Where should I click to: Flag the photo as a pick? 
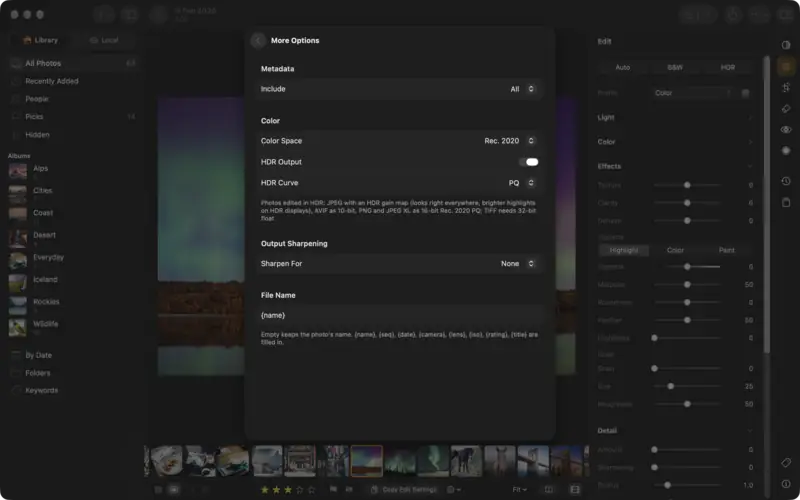pyautogui.click(x=333, y=490)
